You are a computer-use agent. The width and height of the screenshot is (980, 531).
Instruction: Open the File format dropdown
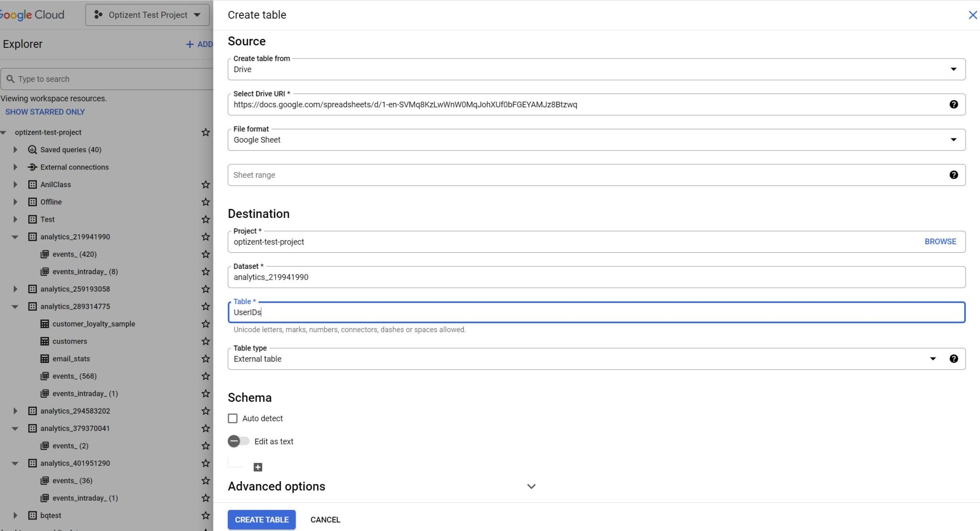[x=952, y=139]
